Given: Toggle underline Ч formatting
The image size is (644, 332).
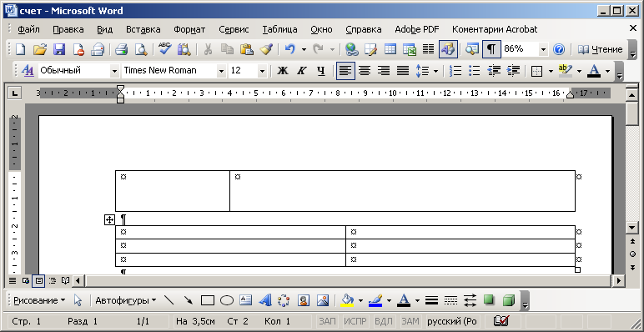Looking at the screenshot, I should (x=321, y=71).
